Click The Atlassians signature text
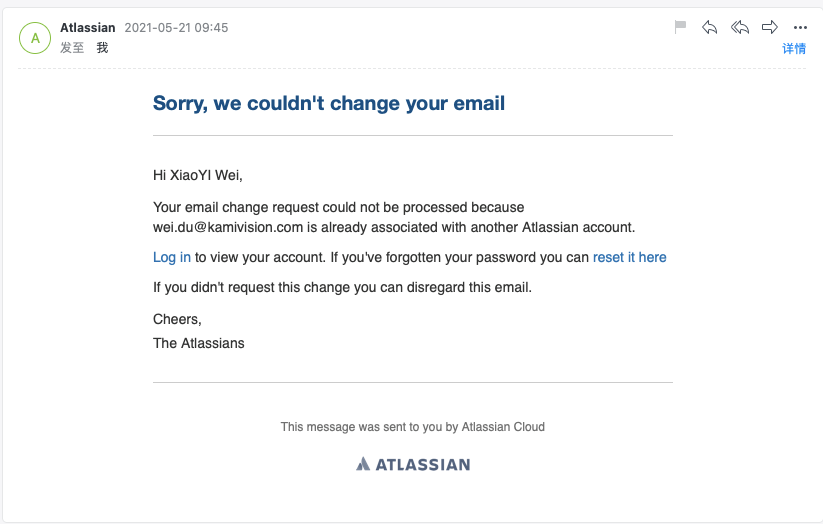 198,343
